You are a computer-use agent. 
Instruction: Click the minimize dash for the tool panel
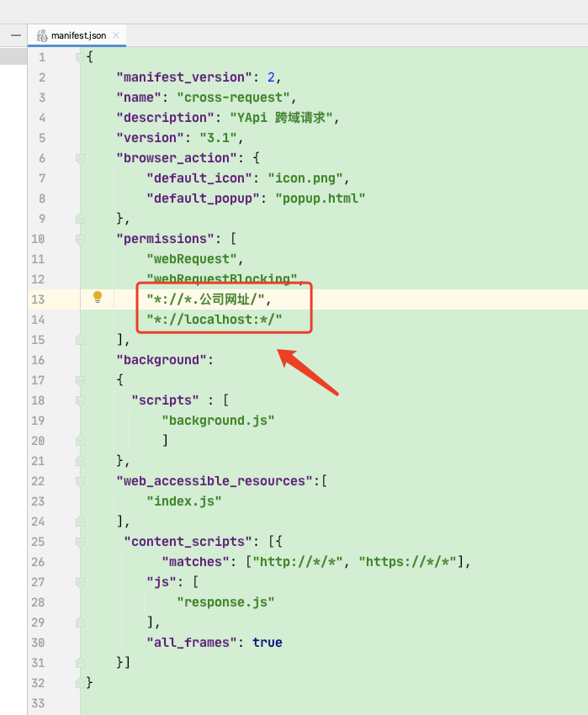(15, 35)
